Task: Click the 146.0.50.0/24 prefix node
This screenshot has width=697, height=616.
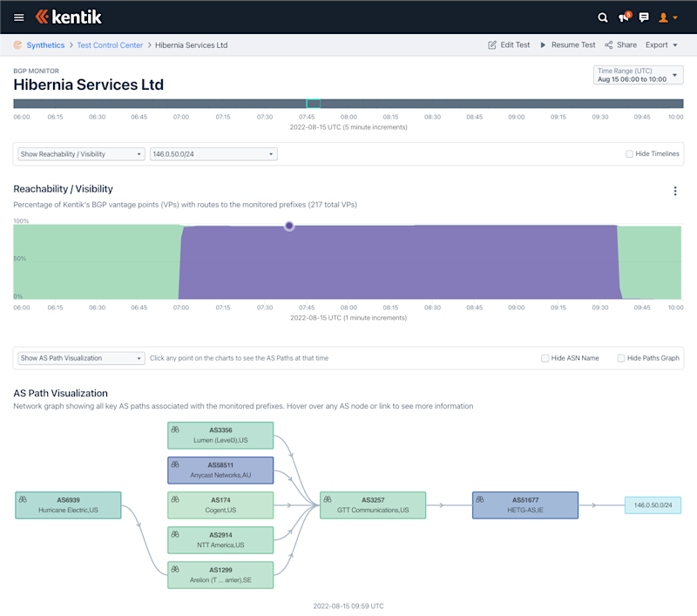Action: point(653,505)
